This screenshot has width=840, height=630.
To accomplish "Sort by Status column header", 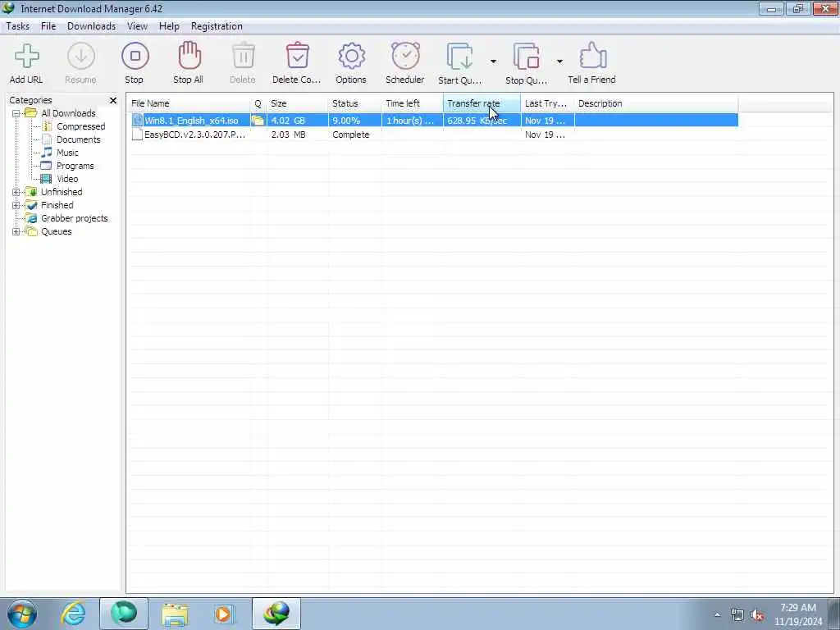I will (354, 103).
